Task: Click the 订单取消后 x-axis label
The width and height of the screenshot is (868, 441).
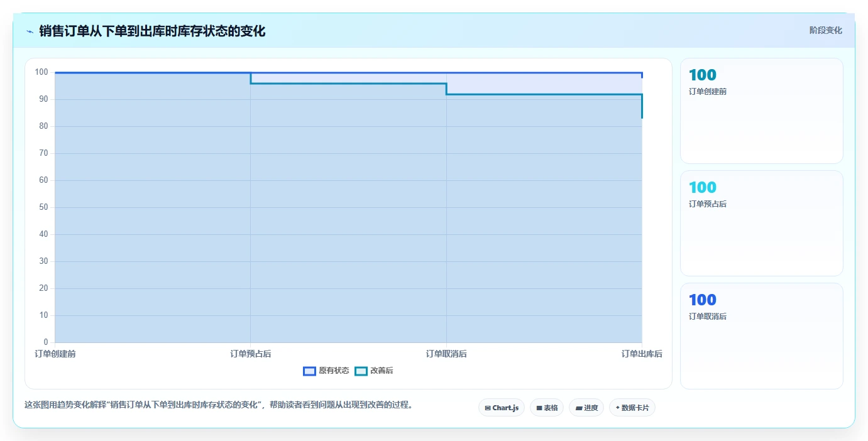Action: [x=446, y=354]
